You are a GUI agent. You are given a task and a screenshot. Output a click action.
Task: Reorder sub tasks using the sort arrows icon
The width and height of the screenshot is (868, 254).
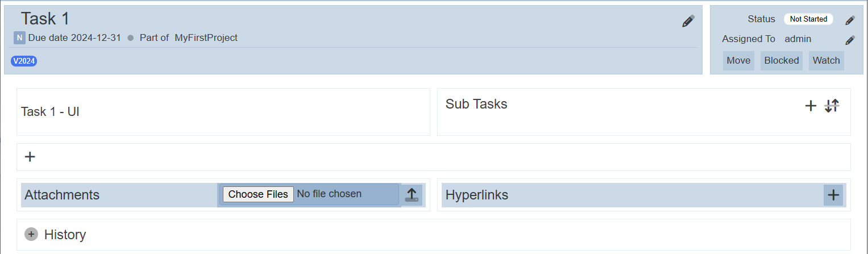(x=832, y=106)
